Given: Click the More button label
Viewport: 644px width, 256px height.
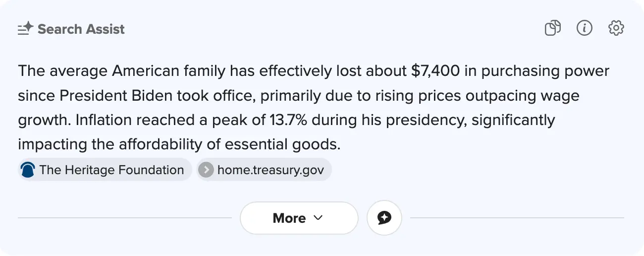Looking at the screenshot, I should (x=289, y=218).
